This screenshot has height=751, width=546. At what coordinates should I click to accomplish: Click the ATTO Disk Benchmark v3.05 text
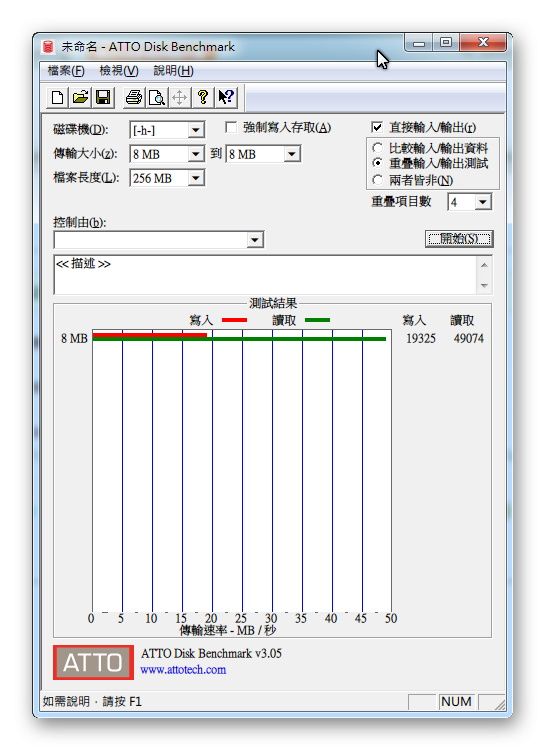(x=211, y=653)
